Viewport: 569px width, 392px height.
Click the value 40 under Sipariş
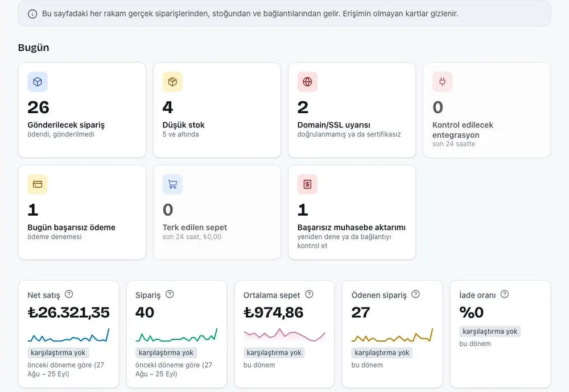click(x=145, y=312)
